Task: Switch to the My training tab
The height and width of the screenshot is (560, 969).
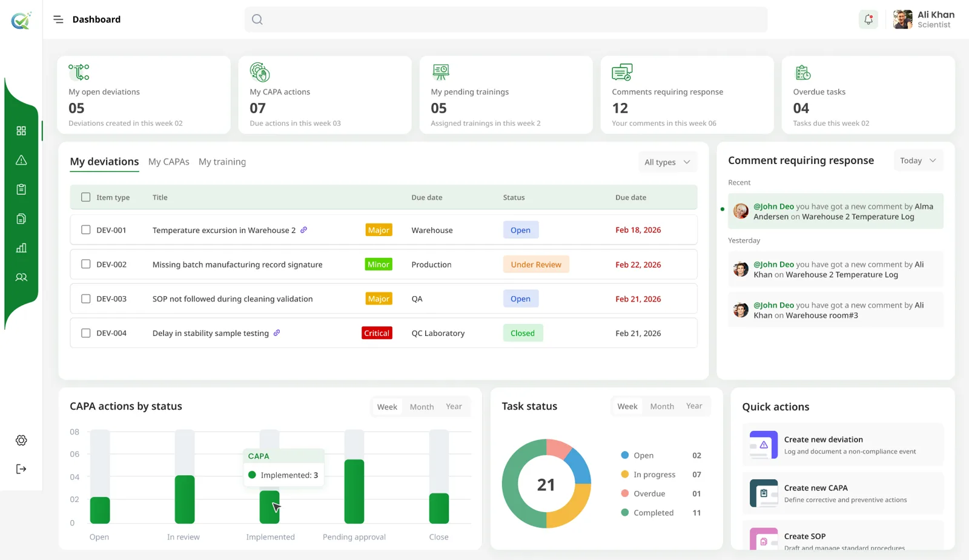Action: point(222,162)
